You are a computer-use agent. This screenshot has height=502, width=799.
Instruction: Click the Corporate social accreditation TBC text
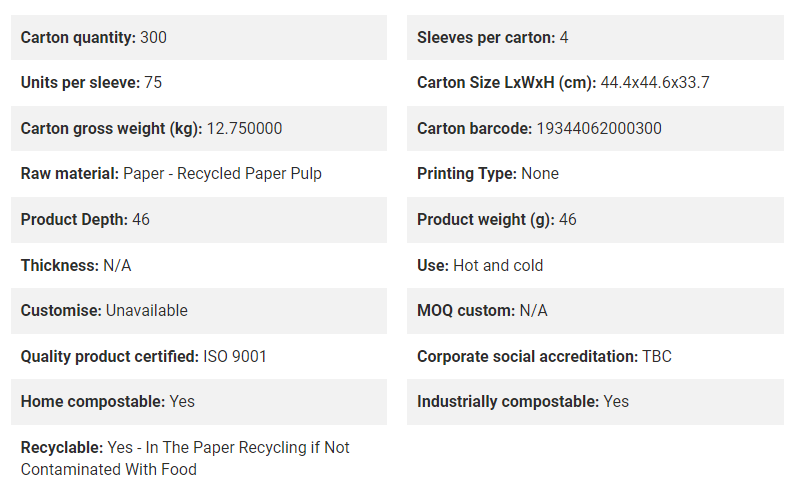pyautogui.click(x=544, y=356)
